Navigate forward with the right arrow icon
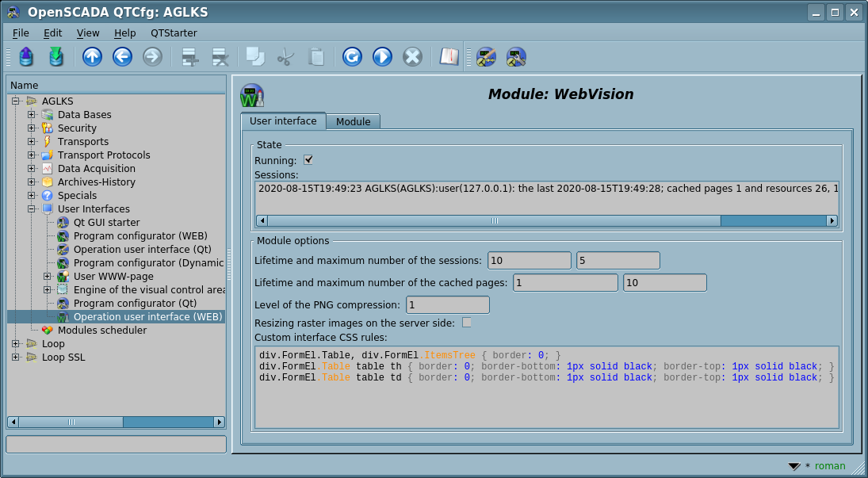Screen dimensions: 868x478 pyautogui.click(x=152, y=56)
